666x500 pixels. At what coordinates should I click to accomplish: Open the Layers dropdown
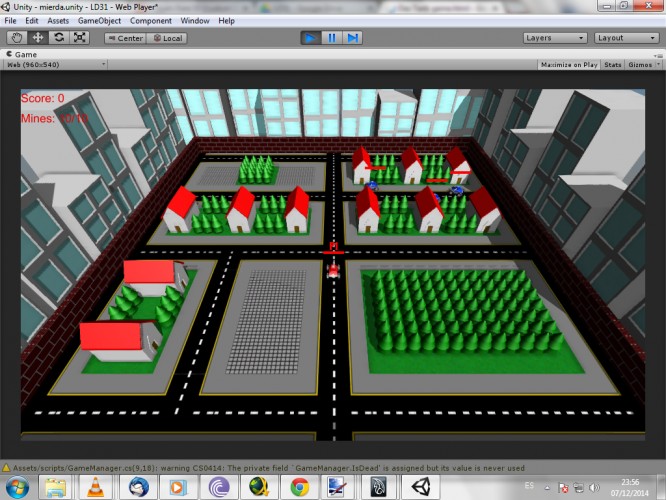point(555,38)
